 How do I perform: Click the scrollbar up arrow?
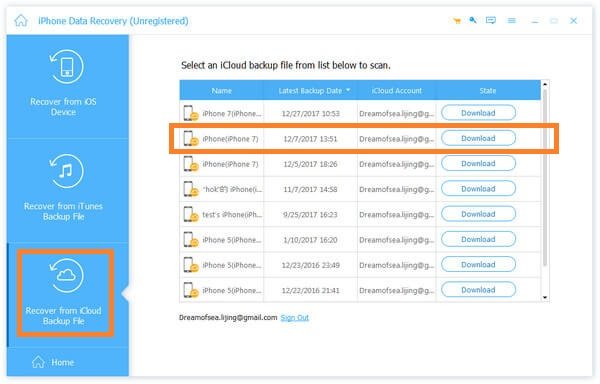[545, 84]
